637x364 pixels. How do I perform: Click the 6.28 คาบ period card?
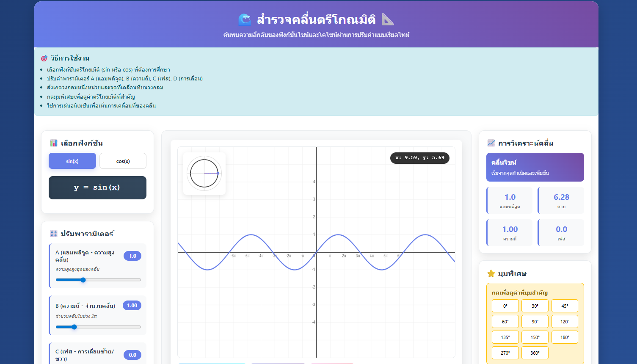[561, 201]
